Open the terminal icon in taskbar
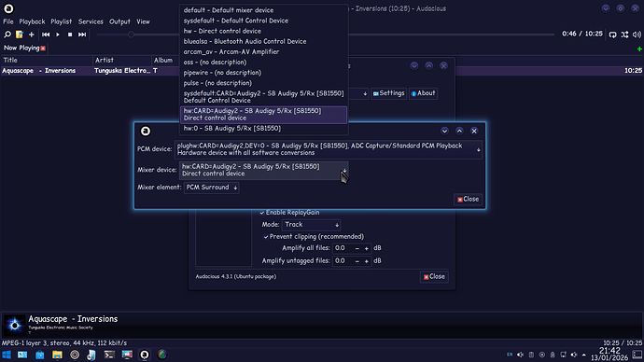644x362 pixels. coord(109,355)
